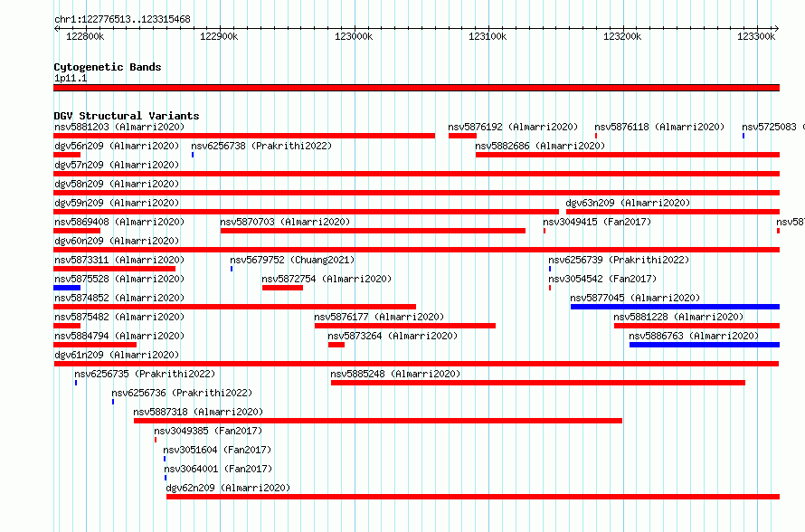Click the dgv57n209 (Almarri2020) label
Viewport: 805px width, 532px height.
(117, 165)
